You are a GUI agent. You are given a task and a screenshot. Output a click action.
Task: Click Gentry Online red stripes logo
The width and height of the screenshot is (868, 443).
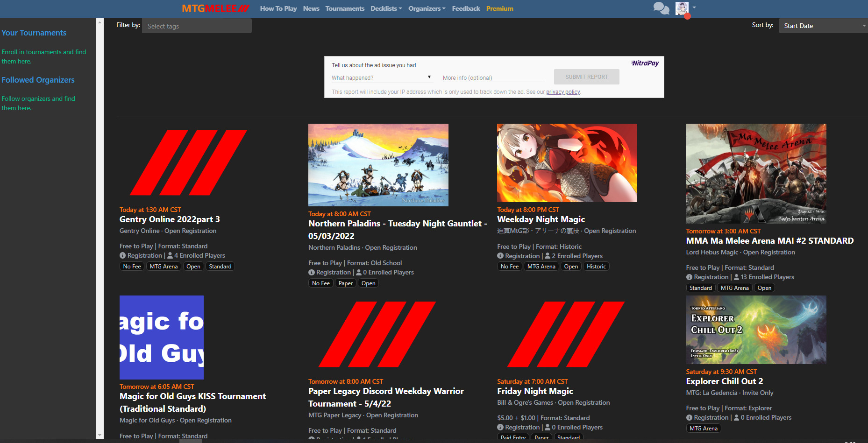tap(188, 162)
